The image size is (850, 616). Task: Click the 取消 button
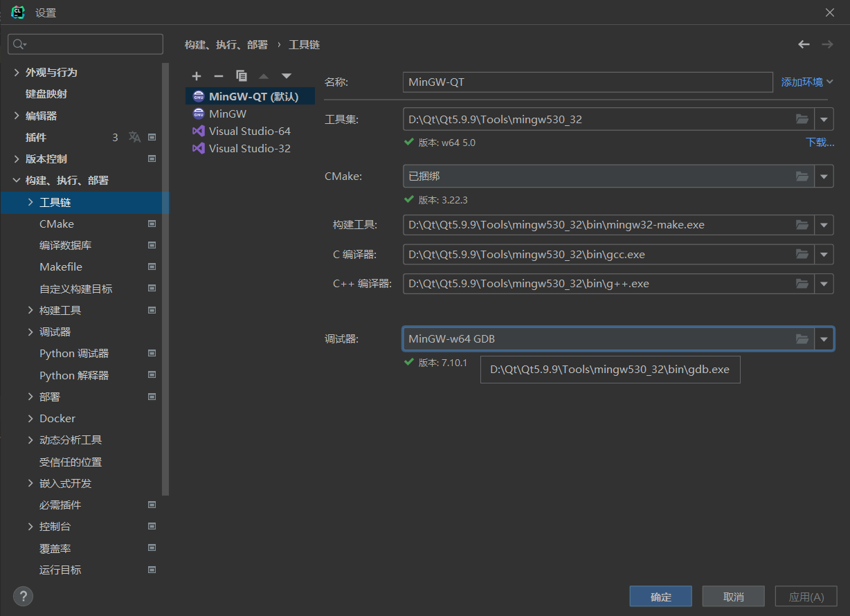pyautogui.click(x=734, y=597)
